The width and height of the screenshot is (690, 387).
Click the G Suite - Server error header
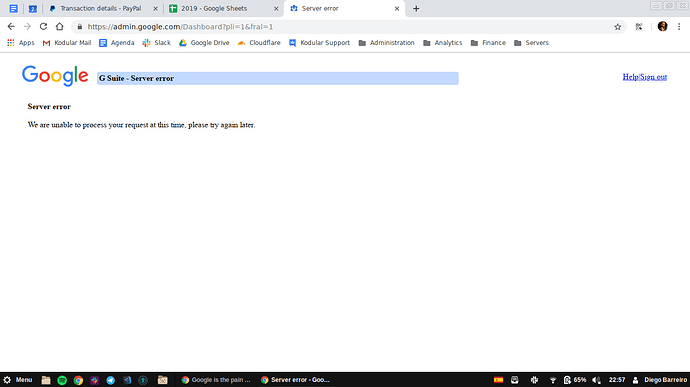[x=278, y=78]
